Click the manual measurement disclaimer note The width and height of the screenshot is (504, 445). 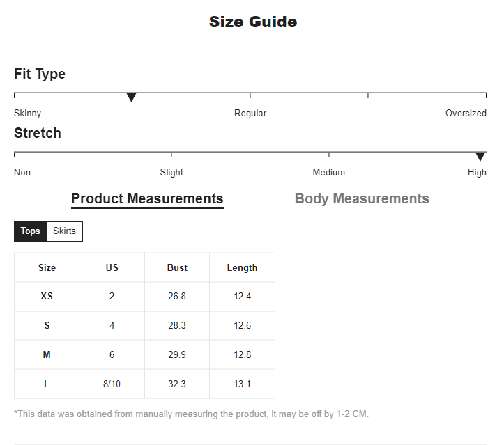click(x=191, y=414)
